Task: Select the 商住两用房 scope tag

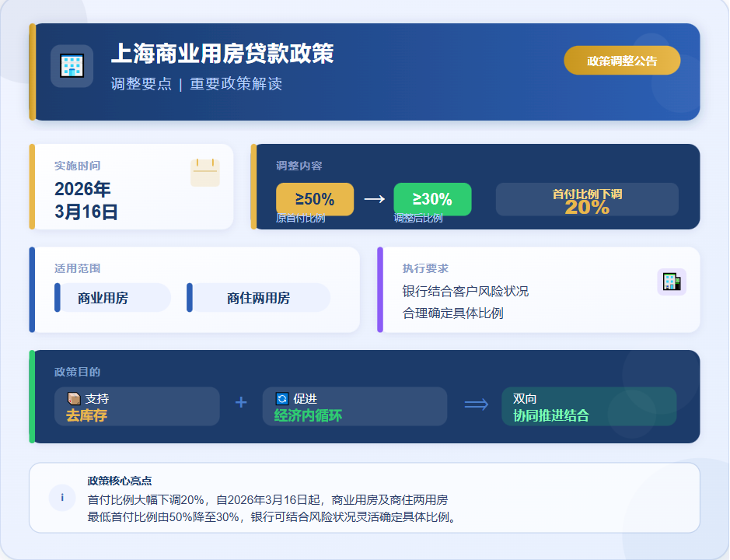Action: tap(258, 298)
